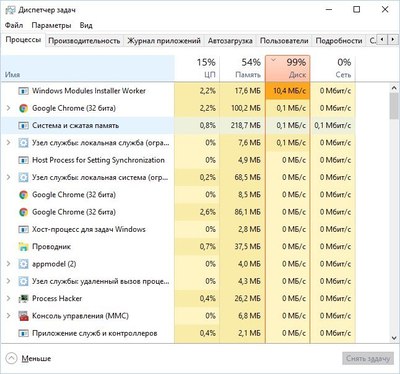
Task: Click the 2,6% CPU cell of Chrome
Action: click(x=197, y=212)
